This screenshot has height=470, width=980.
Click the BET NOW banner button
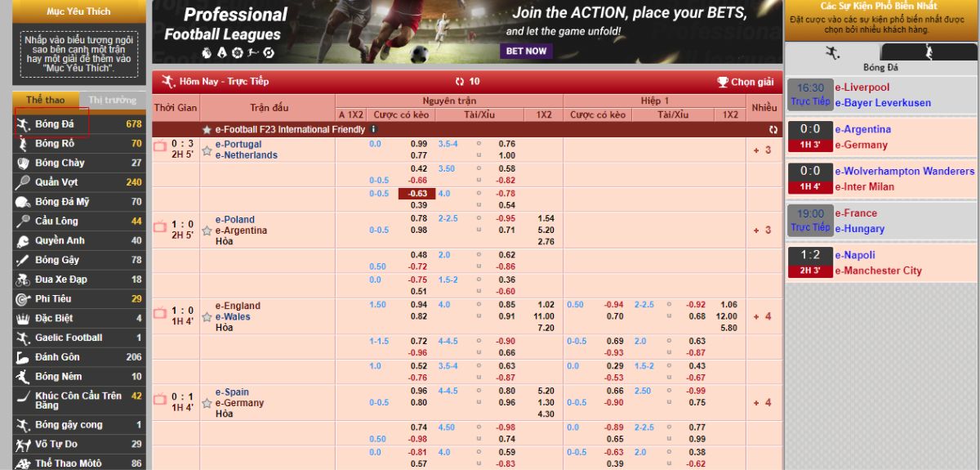tap(526, 51)
